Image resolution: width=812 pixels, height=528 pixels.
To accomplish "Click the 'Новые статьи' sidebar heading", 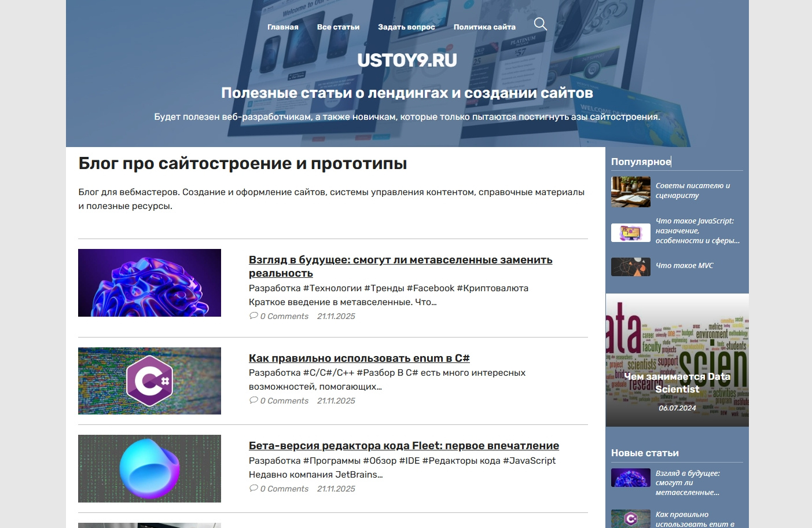I will 645,453.
